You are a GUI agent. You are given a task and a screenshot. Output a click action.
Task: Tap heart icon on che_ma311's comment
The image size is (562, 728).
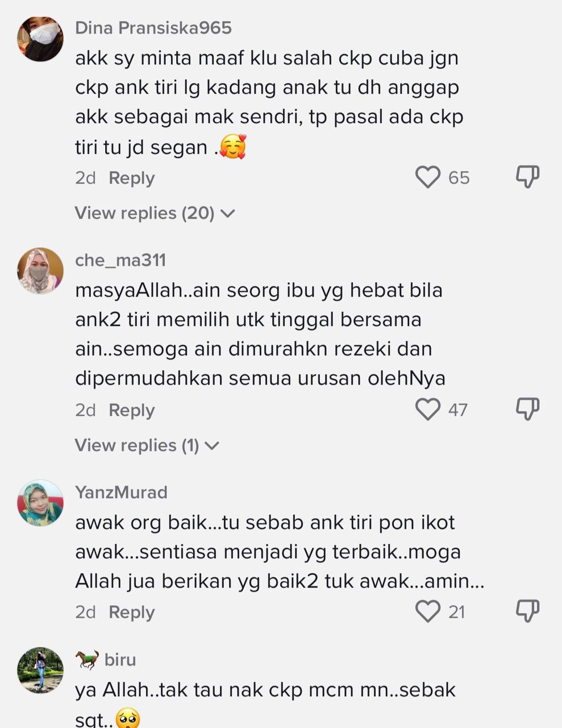[428, 409]
